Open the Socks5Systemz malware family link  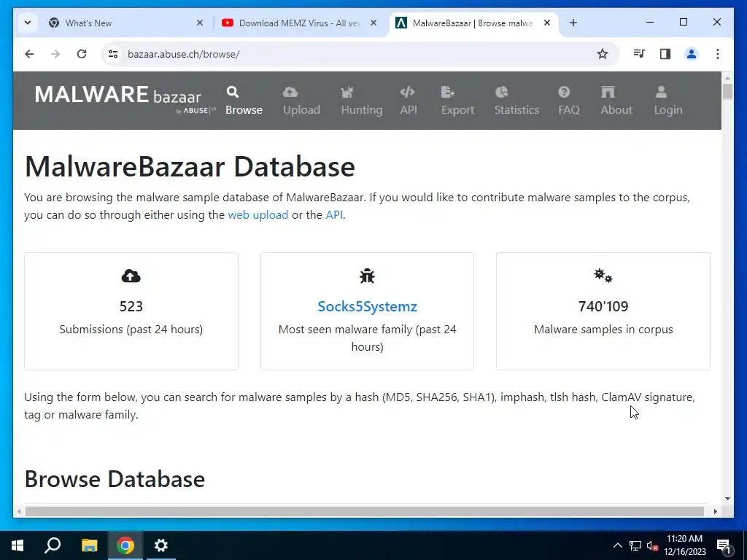pyautogui.click(x=367, y=306)
